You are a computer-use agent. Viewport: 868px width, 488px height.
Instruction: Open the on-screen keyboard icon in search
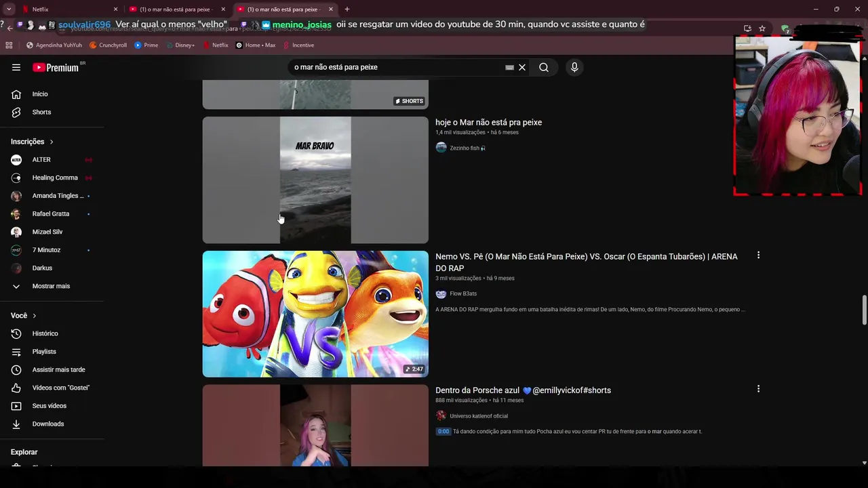(509, 67)
